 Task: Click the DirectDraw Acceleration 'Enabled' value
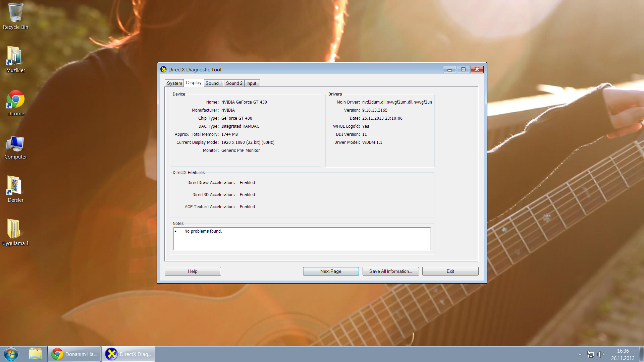[247, 183]
